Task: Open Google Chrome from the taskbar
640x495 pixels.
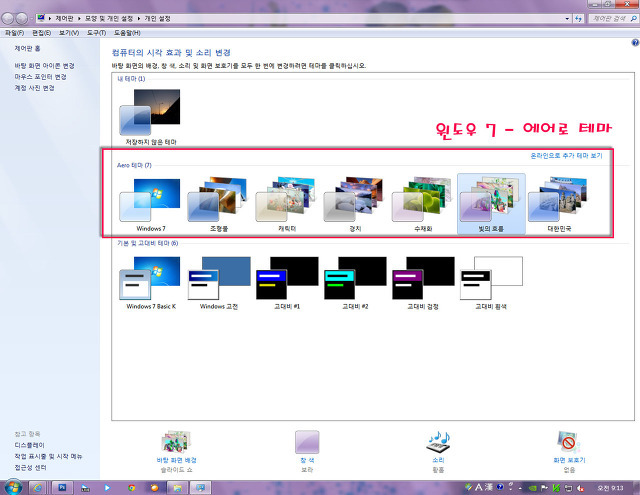Action: tap(131, 488)
